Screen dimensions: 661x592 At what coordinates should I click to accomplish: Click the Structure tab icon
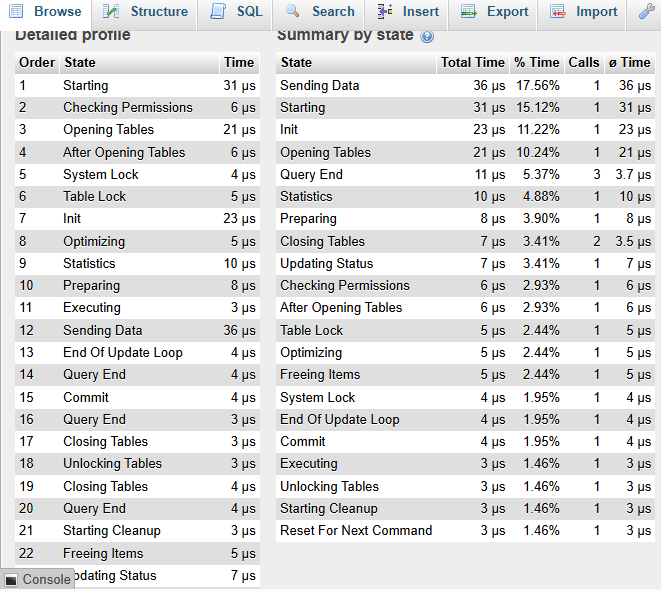(111, 12)
